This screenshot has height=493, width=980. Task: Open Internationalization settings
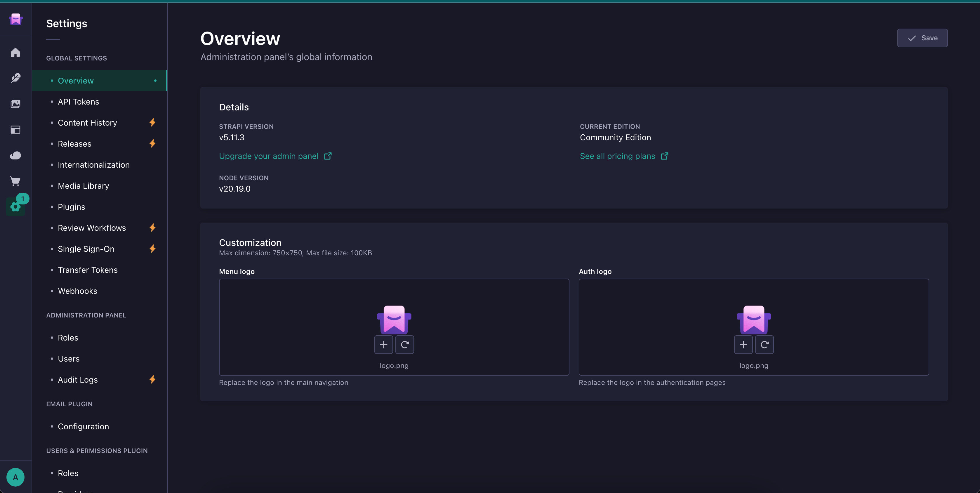click(99, 165)
